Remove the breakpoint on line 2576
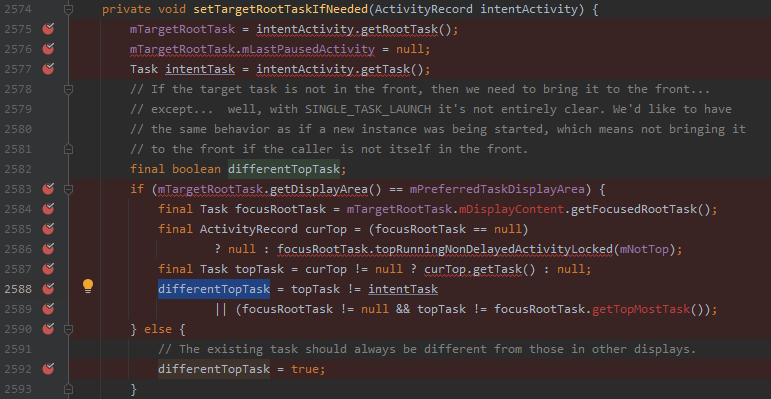The image size is (771, 399). click(x=48, y=49)
